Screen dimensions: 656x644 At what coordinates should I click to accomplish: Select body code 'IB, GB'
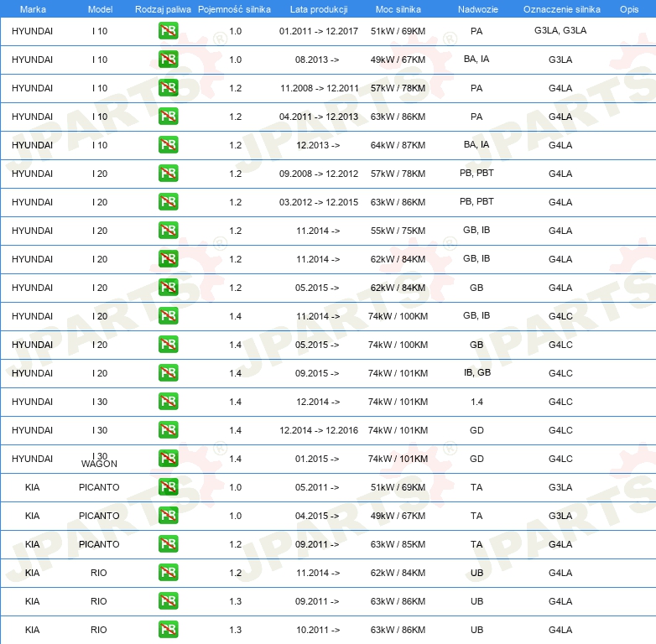477,372
